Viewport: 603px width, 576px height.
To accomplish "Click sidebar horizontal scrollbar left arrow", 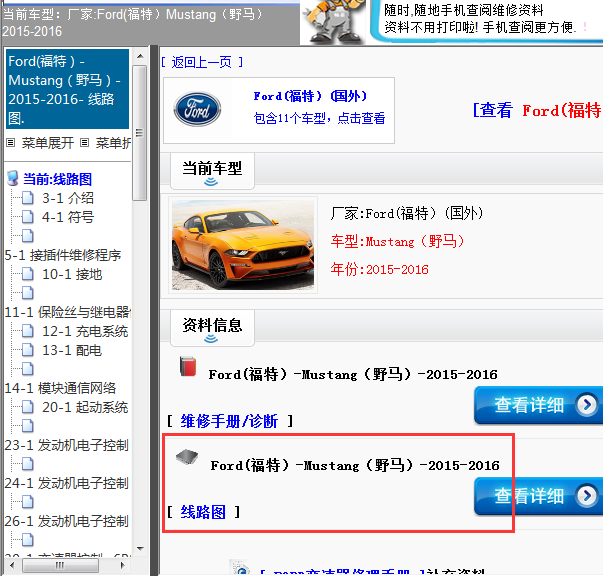I will tap(12, 565).
